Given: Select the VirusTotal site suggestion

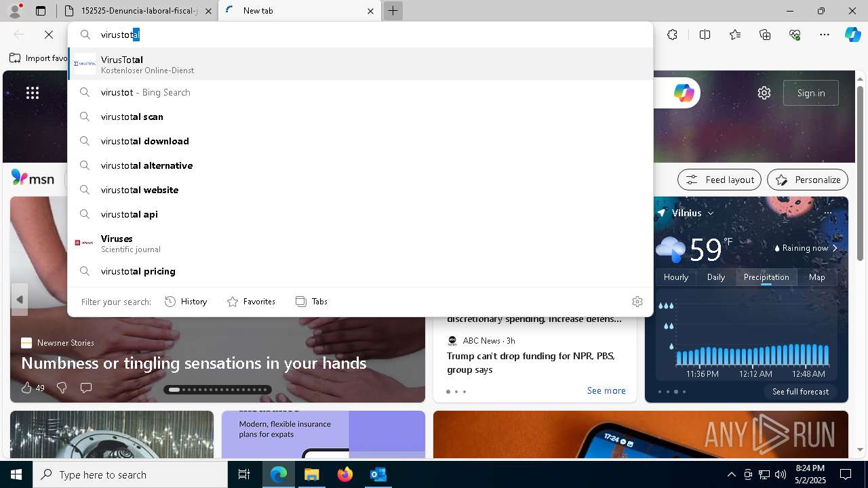Looking at the screenshot, I should (360, 64).
